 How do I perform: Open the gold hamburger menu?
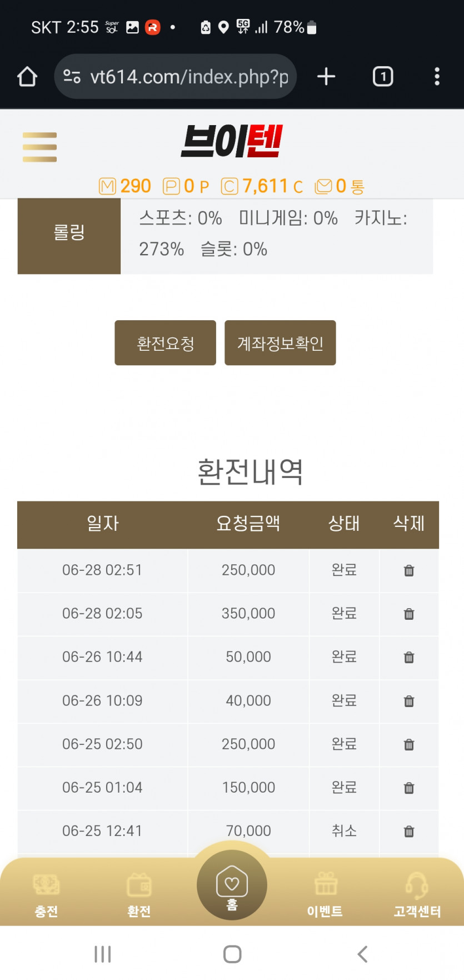[x=39, y=147]
